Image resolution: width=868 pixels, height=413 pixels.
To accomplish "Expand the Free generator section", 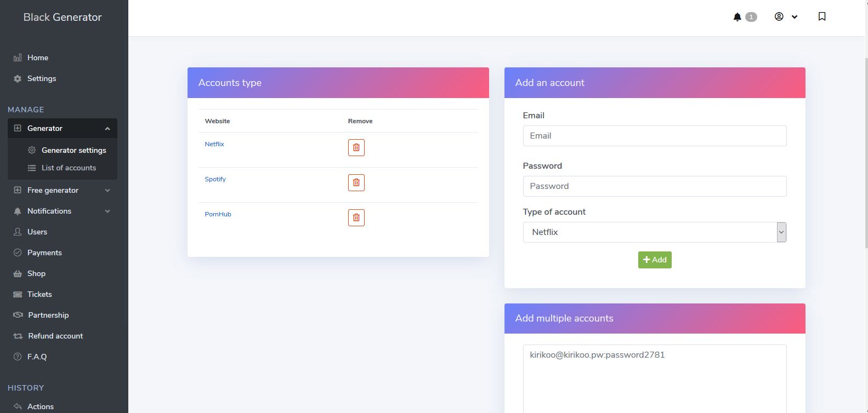I will pos(107,190).
